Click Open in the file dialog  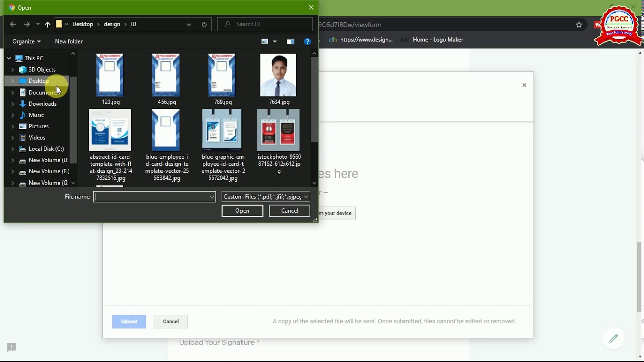[x=242, y=211]
